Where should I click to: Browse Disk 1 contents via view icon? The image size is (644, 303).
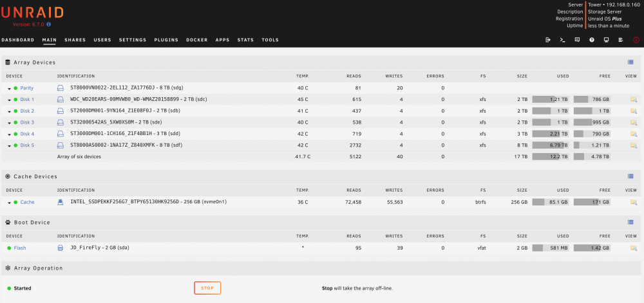[x=633, y=99]
